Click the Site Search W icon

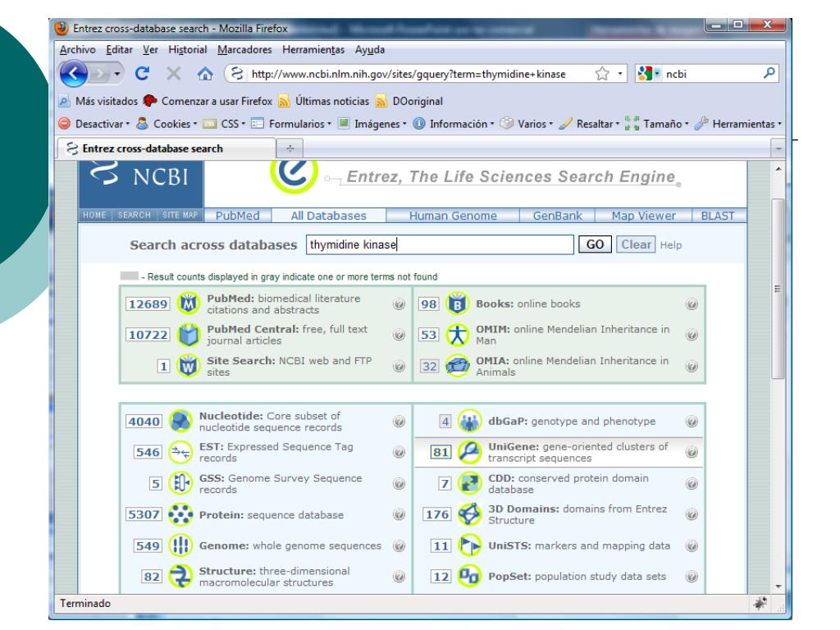pos(189,366)
